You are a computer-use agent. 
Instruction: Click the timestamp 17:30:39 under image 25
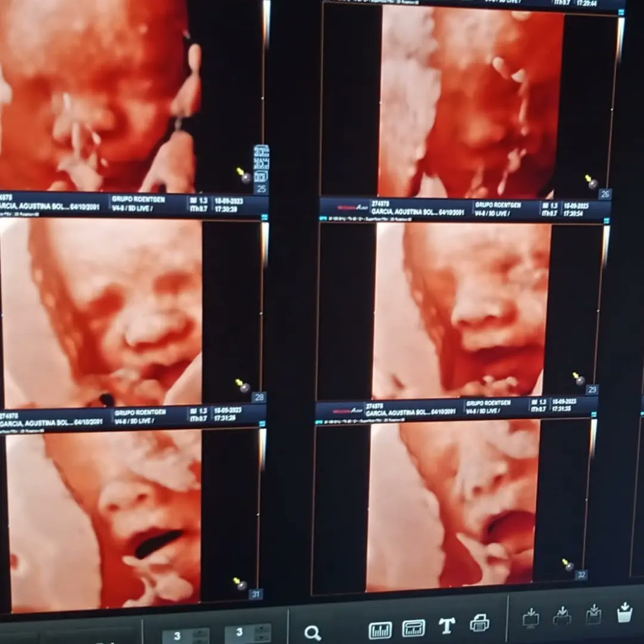tap(226, 209)
